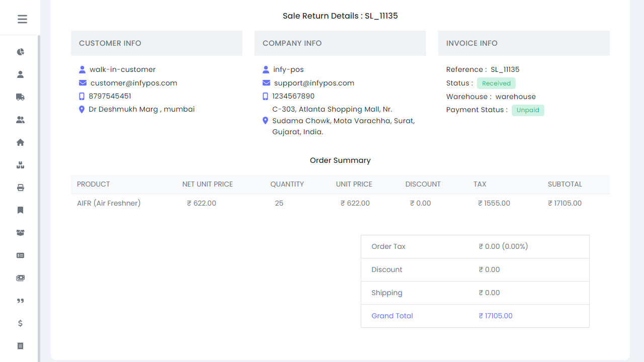644x362 pixels.
Task: Click the Received status badge
Action: (x=496, y=83)
